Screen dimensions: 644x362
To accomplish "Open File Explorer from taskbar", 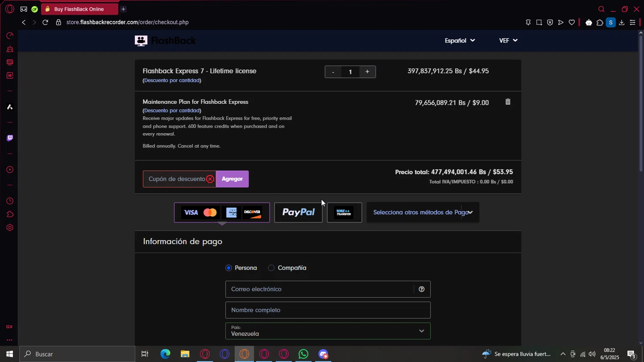I will tap(185, 354).
